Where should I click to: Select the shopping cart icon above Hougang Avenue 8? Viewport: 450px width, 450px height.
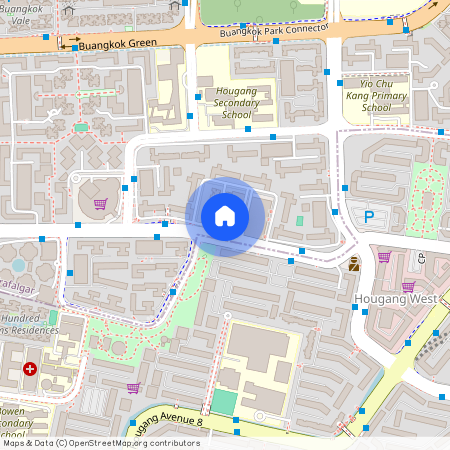pyautogui.click(x=134, y=388)
